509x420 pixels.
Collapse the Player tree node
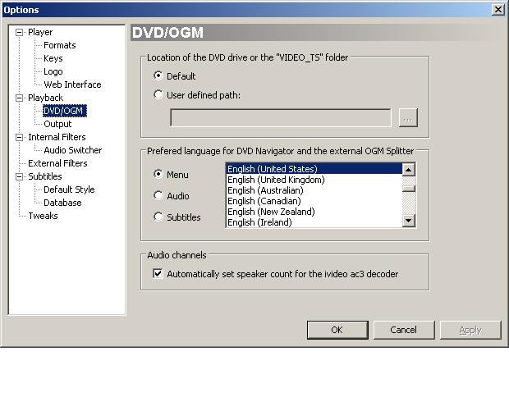20,32
